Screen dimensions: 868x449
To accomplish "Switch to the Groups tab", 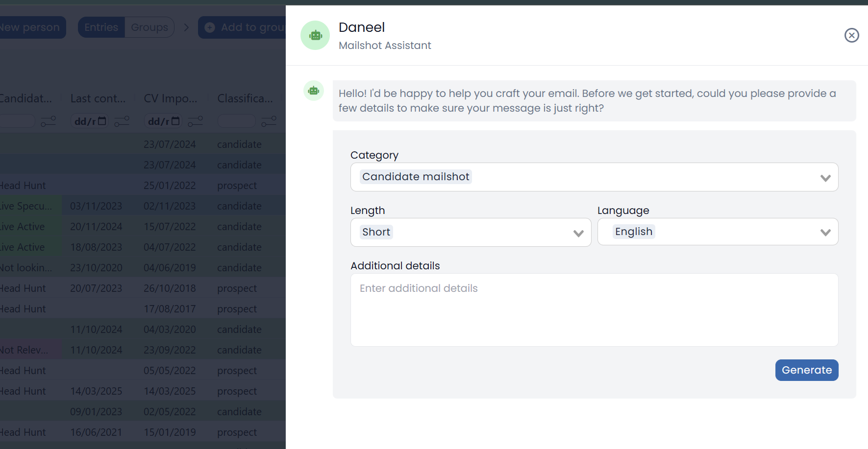I will [149, 27].
